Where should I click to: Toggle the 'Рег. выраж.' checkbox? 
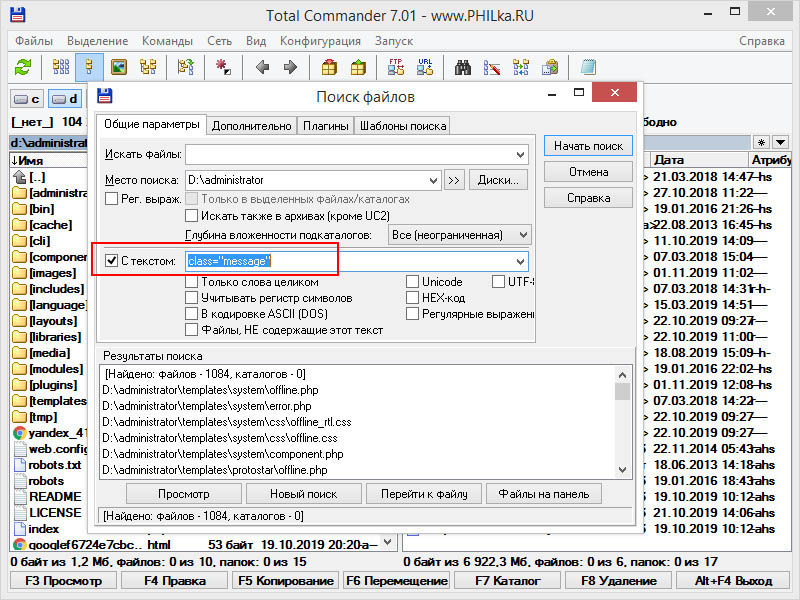pos(111,198)
